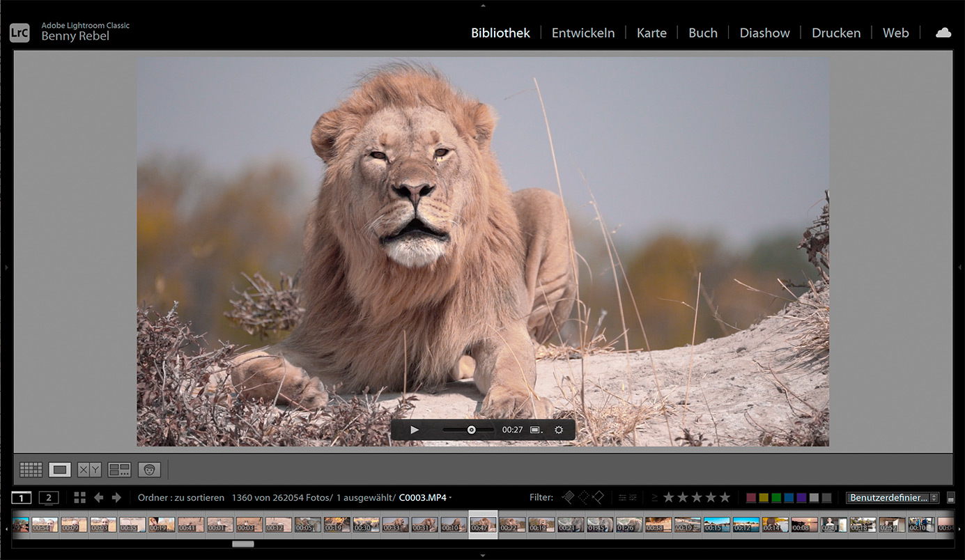Go back with the left arrow in filmstrip bar

[x=98, y=497]
